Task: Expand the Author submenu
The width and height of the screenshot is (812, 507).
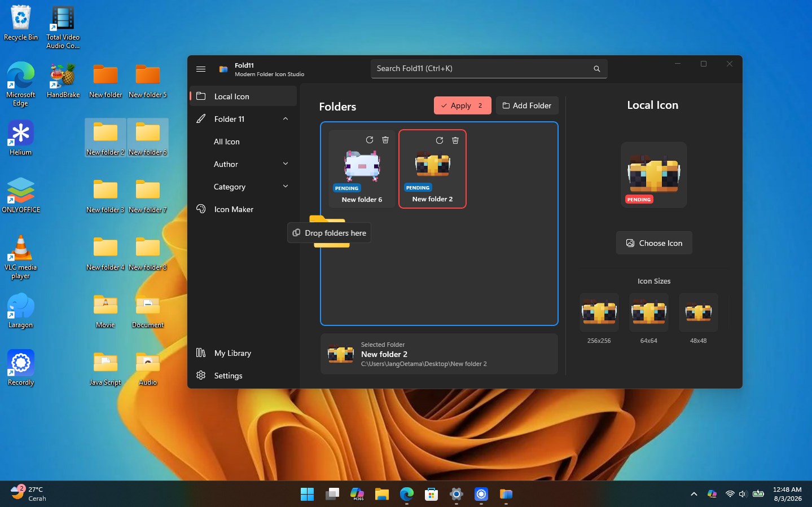Action: [x=286, y=164]
